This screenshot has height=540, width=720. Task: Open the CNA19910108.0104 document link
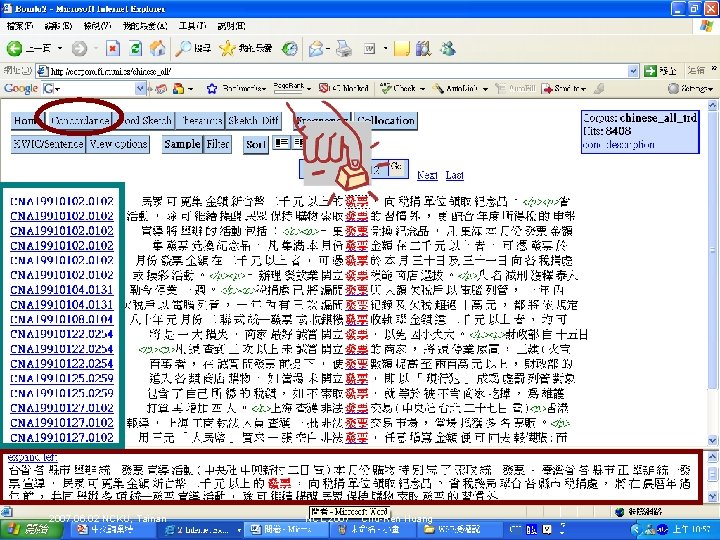62,319
